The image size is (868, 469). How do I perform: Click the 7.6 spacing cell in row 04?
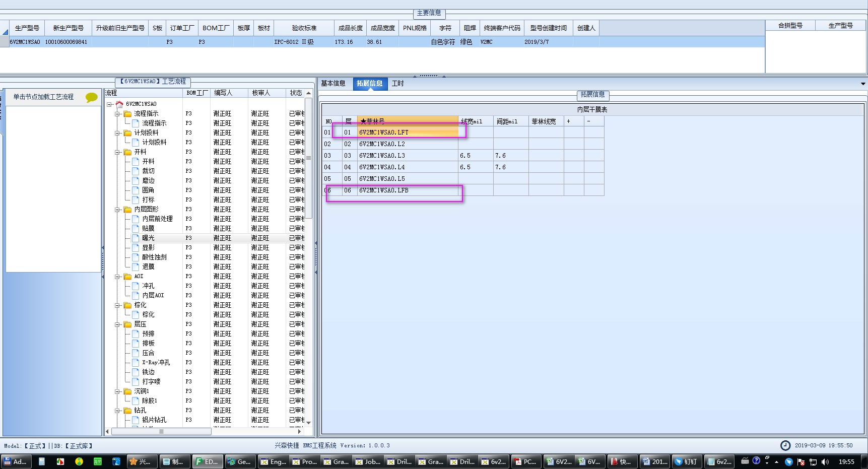pos(511,167)
